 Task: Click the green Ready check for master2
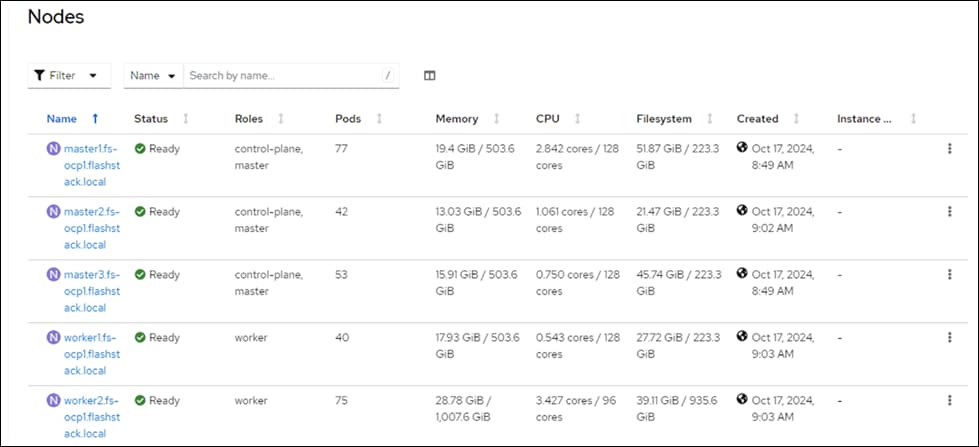[x=140, y=212]
